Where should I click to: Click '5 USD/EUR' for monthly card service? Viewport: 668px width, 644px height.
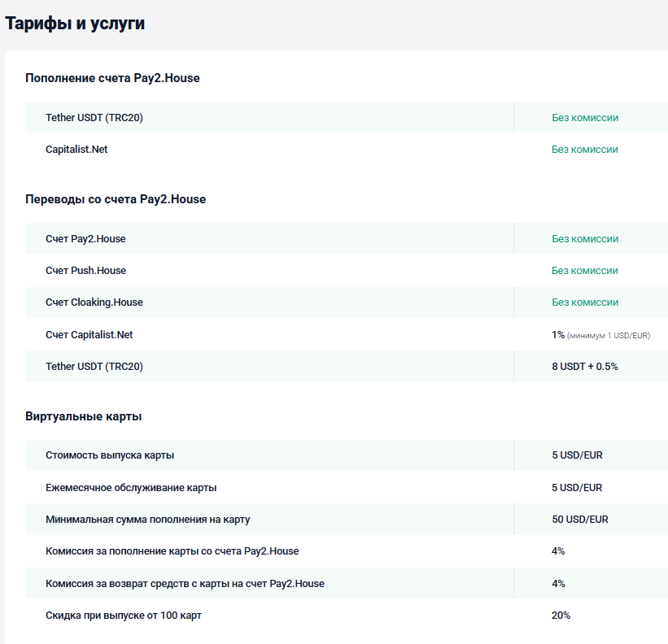pyautogui.click(x=577, y=488)
